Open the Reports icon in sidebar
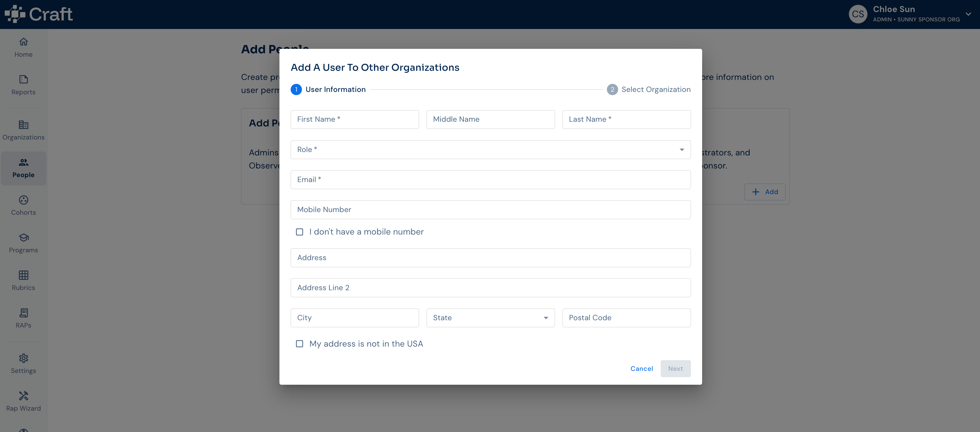980x432 pixels. point(23,79)
